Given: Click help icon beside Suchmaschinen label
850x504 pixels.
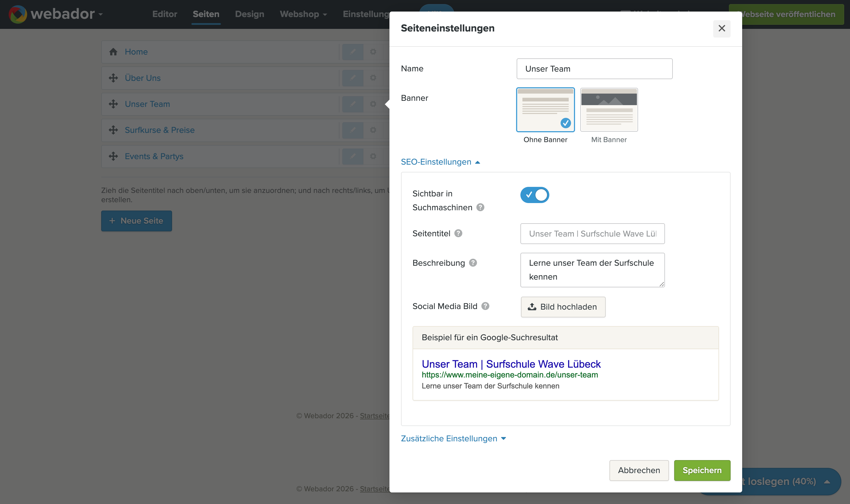Looking at the screenshot, I should 480,207.
